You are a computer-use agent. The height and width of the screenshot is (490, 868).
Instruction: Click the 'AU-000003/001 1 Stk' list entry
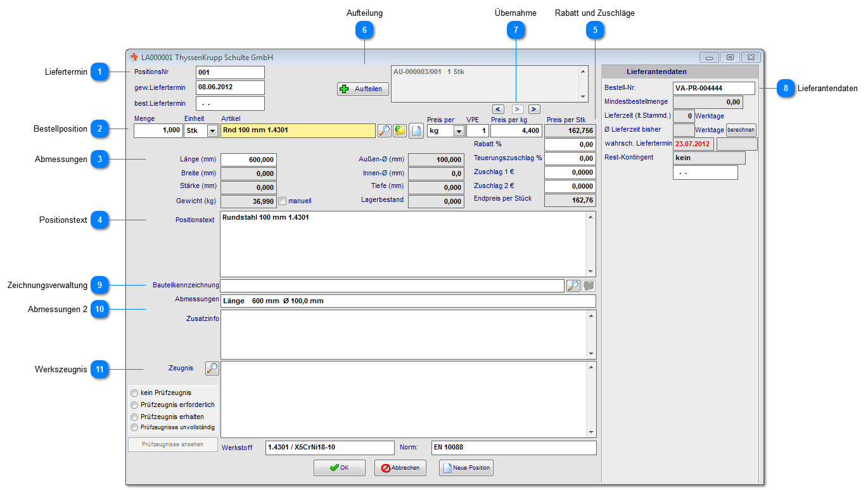(x=429, y=72)
